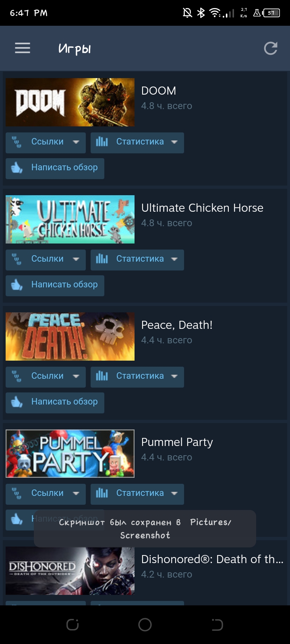
Task: Tap bar-chart icon in DOOM's Статистика button
Action: (x=102, y=142)
